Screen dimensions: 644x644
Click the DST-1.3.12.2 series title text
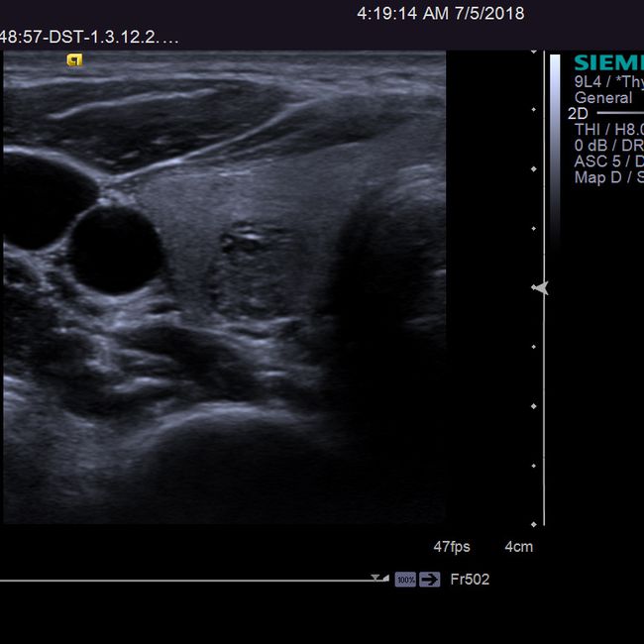pyautogui.click(x=89, y=38)
